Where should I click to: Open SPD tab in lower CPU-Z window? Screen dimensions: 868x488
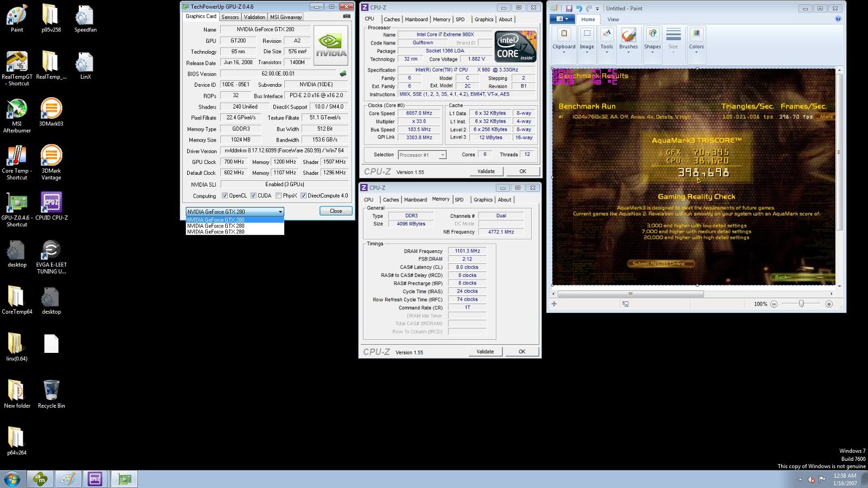click(x=459, y=200)
